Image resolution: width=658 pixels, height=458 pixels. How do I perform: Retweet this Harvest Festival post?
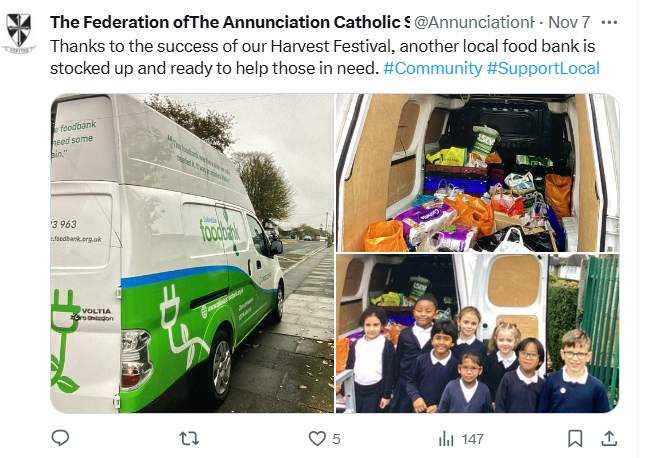point(189,439)
